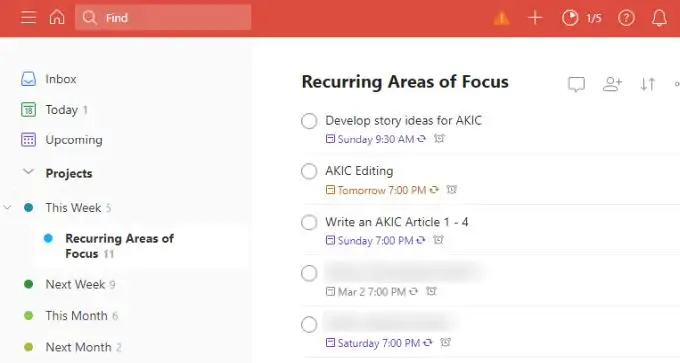Viewport: 680px width, 363px height.
Task: Collapse the This Week project arrow
Action: [x=7, y=207]
